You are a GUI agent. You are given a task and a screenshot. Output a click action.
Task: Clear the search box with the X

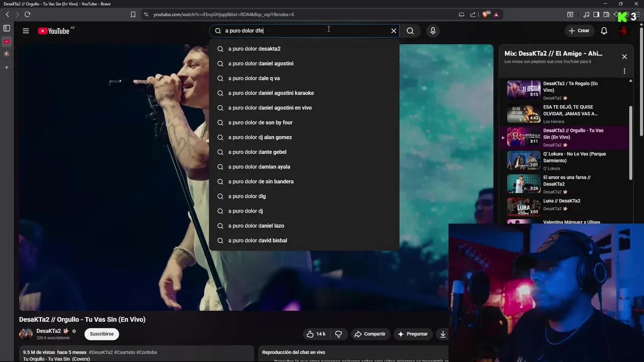393,31
